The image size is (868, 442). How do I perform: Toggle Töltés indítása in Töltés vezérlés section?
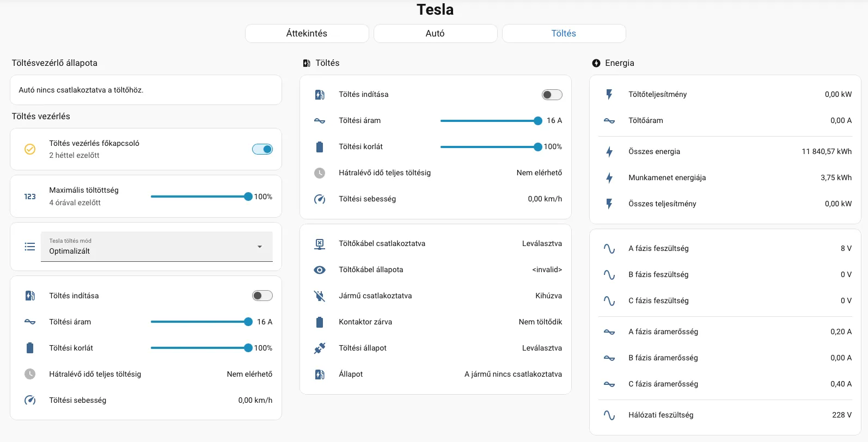(262, 296)
